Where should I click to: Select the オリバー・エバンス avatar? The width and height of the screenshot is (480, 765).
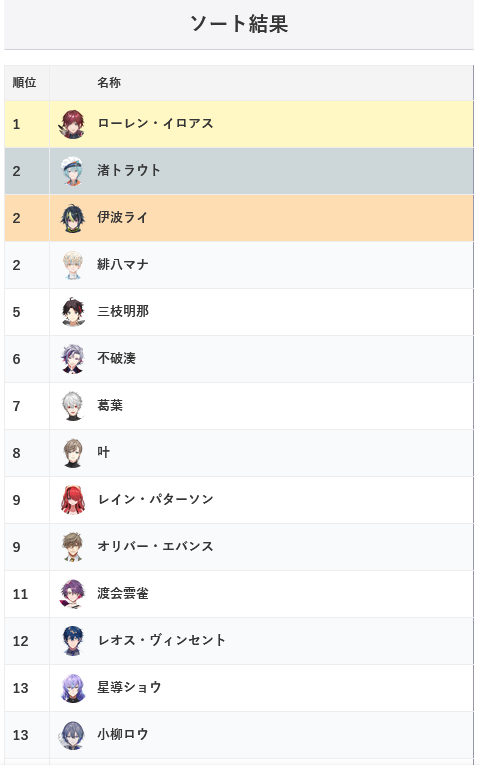click(x=73, y=547)
